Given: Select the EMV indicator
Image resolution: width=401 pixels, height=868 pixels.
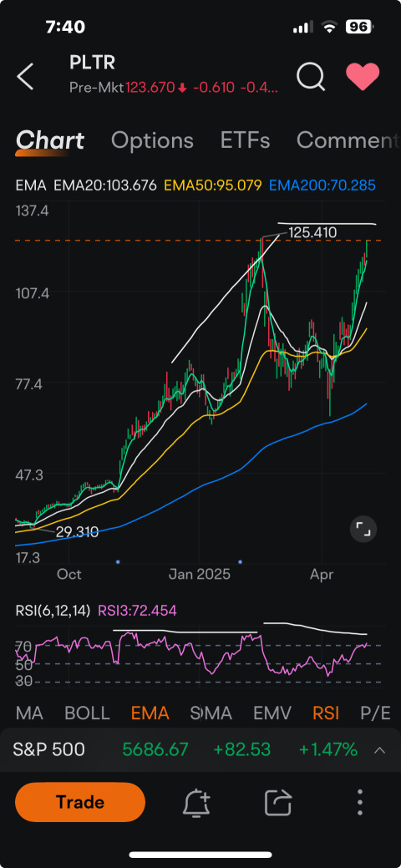Looking at the screenshot, I should [272, 713].
